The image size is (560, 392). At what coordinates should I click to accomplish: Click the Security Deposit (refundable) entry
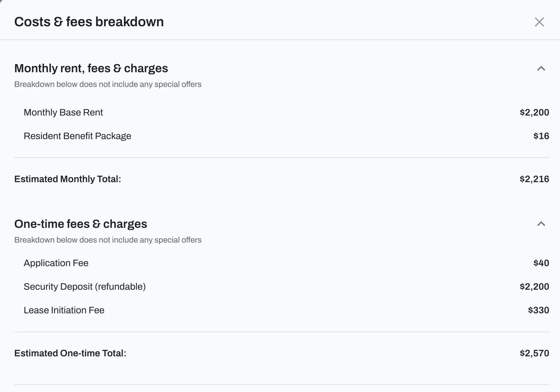tap(85, 286)
